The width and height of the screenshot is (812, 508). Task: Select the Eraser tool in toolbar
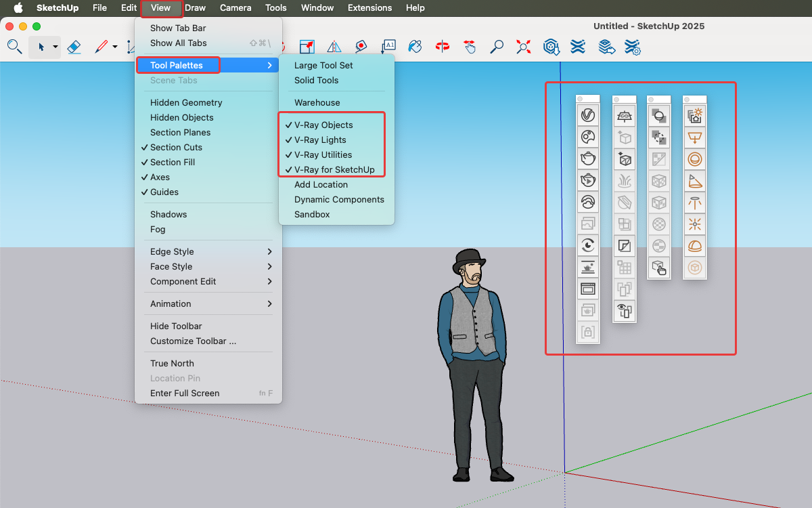pos(74,47)
